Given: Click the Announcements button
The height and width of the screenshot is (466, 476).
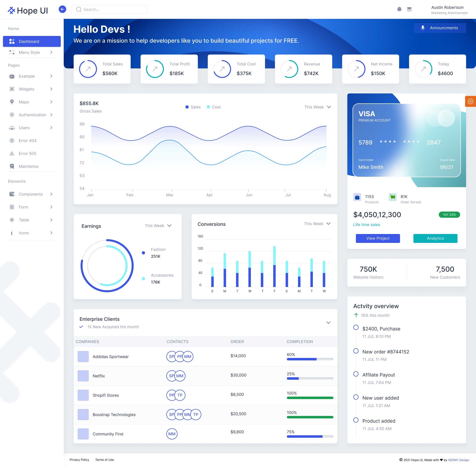Looking at the screenshot, I should tap(440, 28).
